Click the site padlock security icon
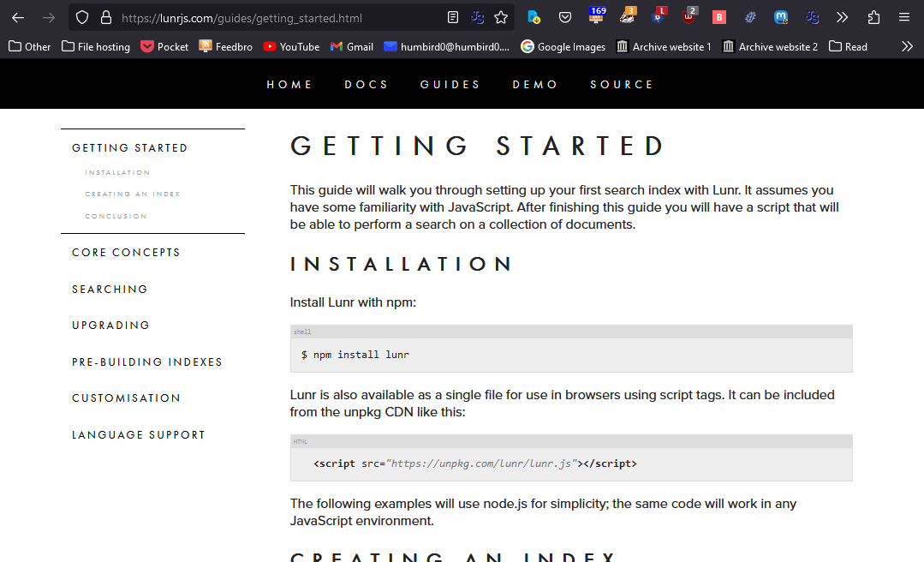Image resolution: width=924 pixels, height=562 pixels. [106, 17]
